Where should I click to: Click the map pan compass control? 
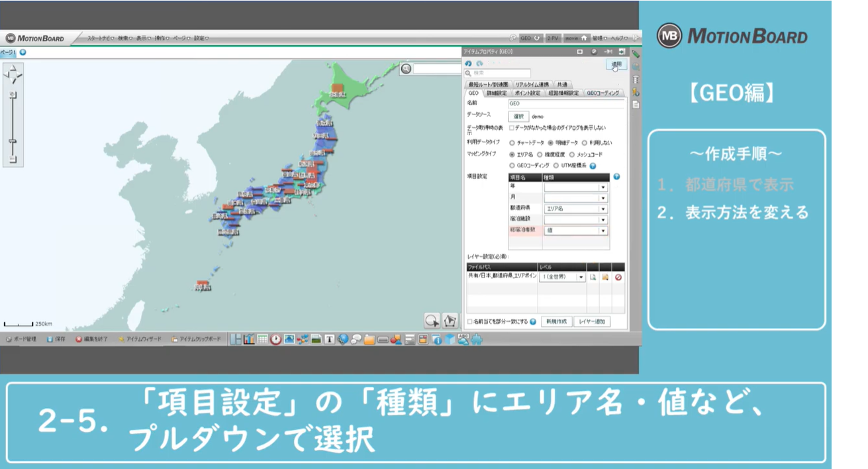(13, 74)
